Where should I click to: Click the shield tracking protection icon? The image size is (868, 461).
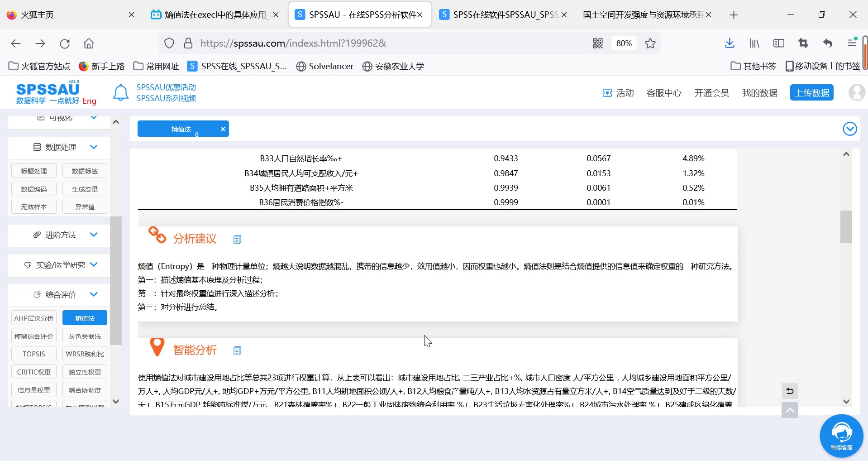[x=169, y=43]
